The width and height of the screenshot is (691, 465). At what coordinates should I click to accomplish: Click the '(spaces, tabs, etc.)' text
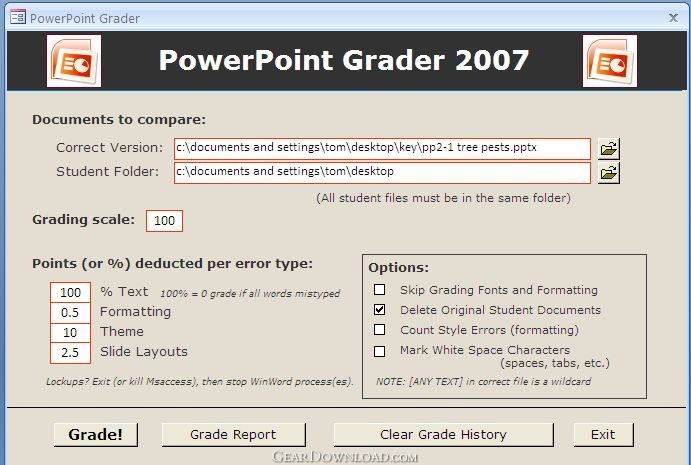555,364
